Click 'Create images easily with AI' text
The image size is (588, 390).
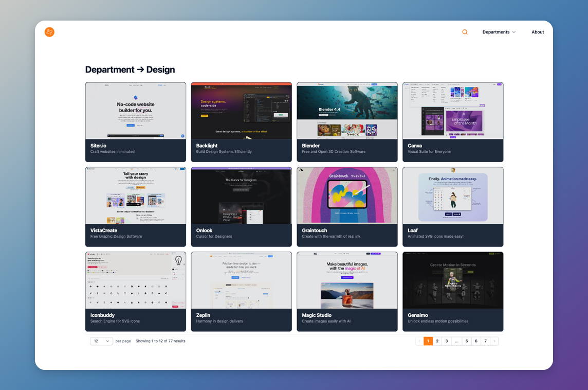click(x=326, y=321)
